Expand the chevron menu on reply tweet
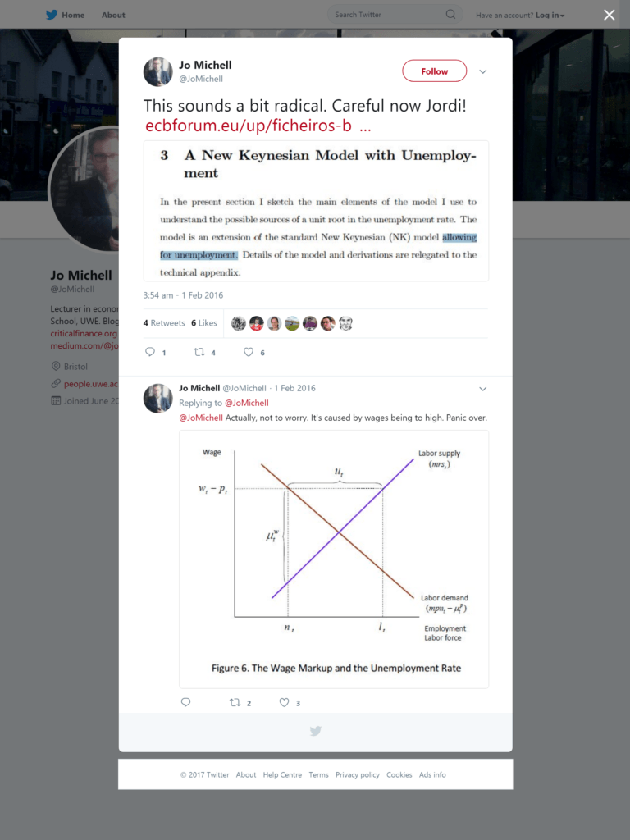 482,389
